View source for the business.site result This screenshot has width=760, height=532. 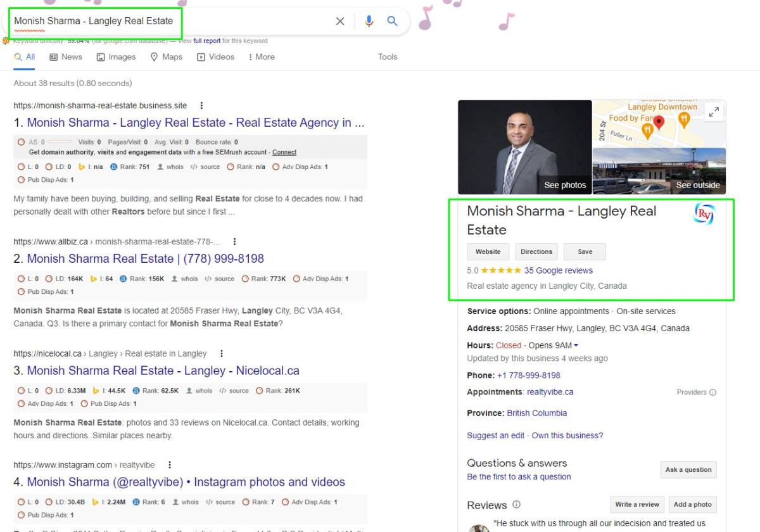[205, 167]
